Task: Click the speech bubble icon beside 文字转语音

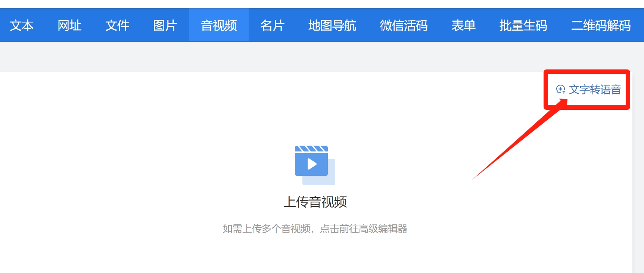Action: 560,90
